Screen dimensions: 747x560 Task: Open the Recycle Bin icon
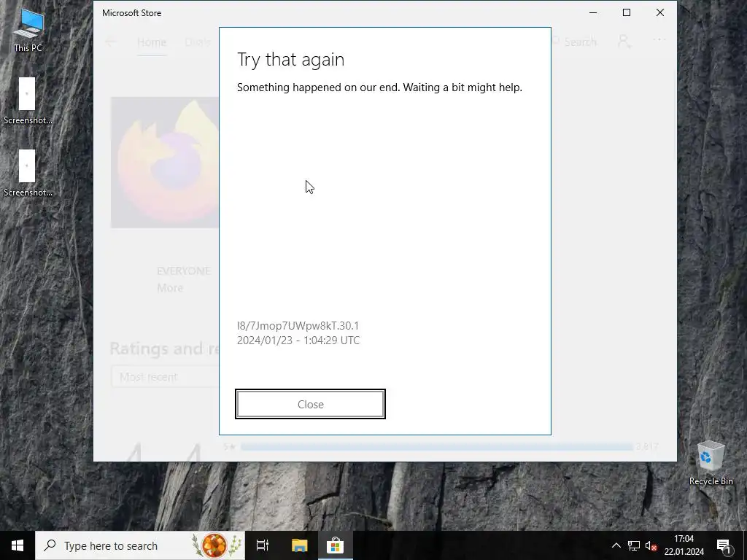coord(711,463)
